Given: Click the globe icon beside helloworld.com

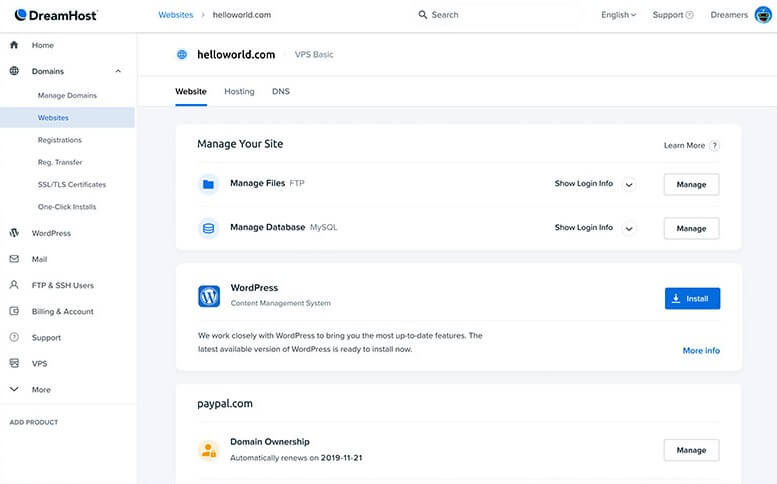Looking at the screenshot, I should click(x=182, y=54).
